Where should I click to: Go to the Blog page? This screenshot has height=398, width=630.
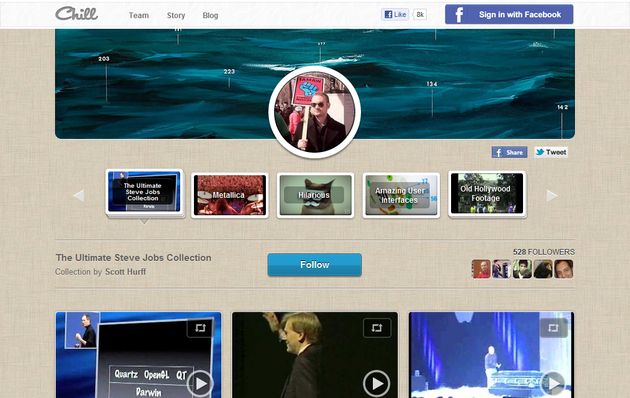210,15
